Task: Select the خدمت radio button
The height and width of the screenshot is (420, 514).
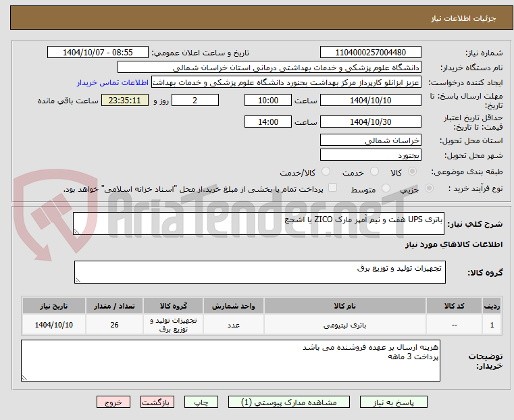Action: (374, 172)
